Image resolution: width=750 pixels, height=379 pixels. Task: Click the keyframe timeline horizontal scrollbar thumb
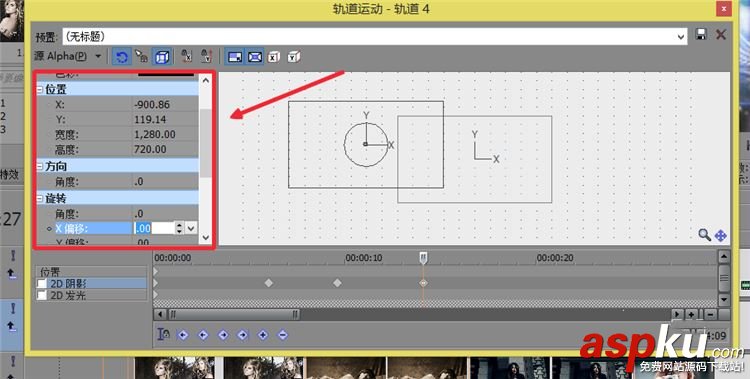[234, 314]
